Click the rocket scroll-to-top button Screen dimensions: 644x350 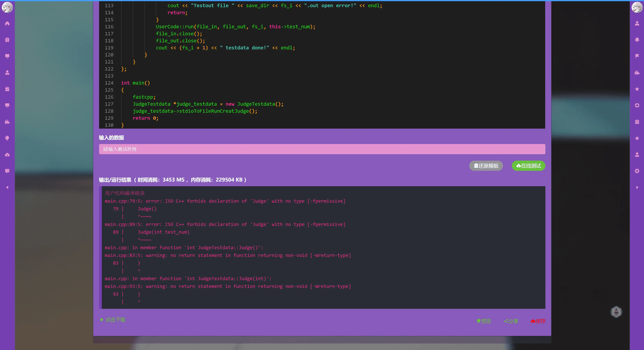616,312
